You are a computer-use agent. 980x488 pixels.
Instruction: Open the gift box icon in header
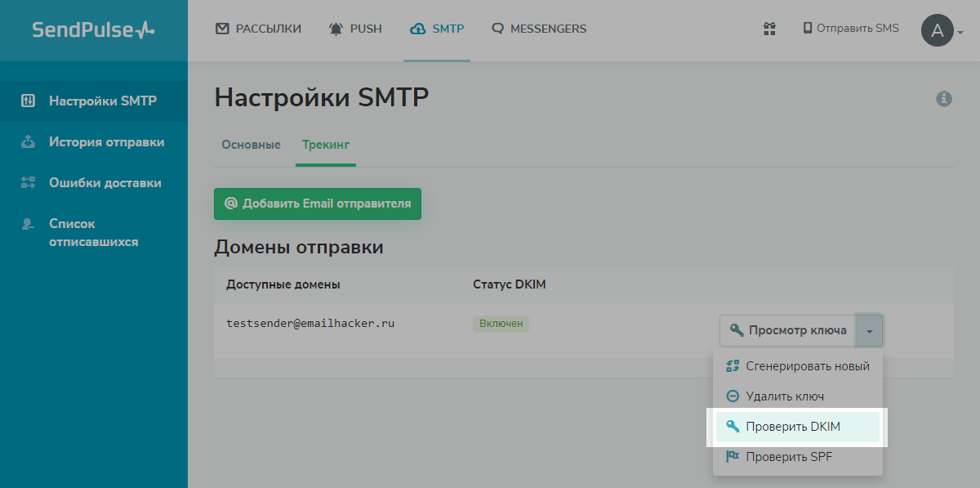(x=769, y=29)
